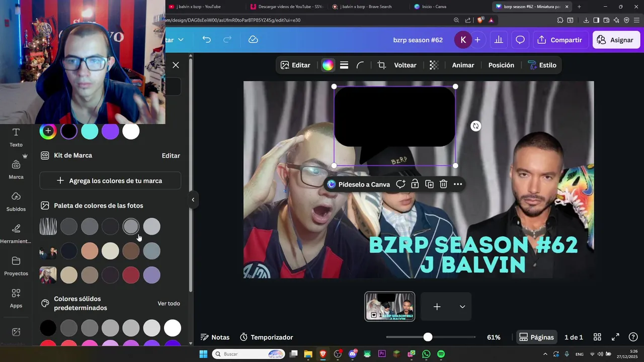Pick the dark red photo palette swatch

(x=131, y=275)
